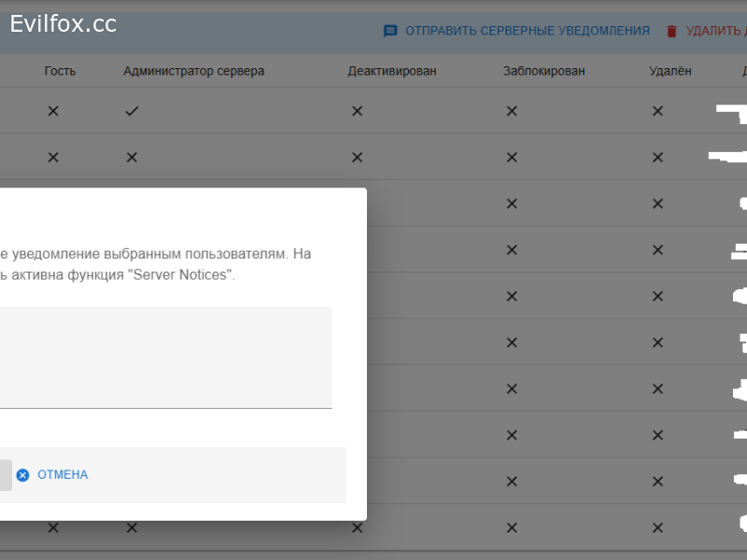Click ОТПРАВИТЬ СЕРВЕРНЫЕ УВЕДОМЛЕНИЯ button
Viewport: 747px width, 560px height.
coord(527,31)
